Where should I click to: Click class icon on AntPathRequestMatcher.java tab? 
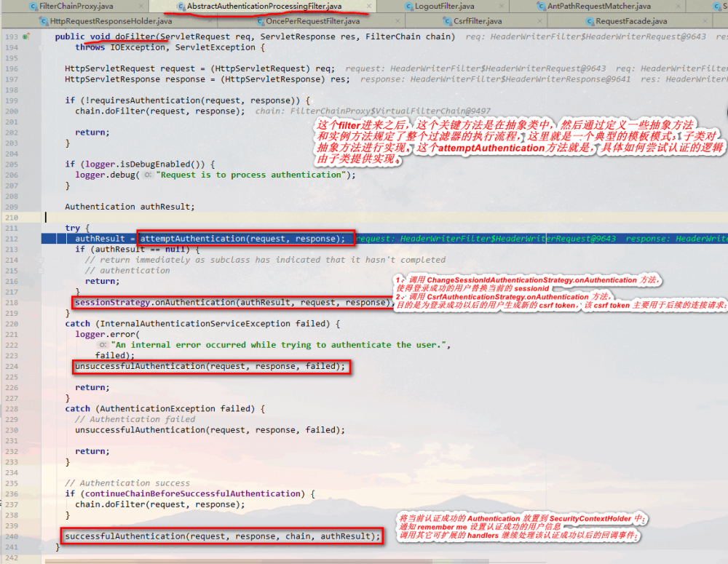[541, 7]
